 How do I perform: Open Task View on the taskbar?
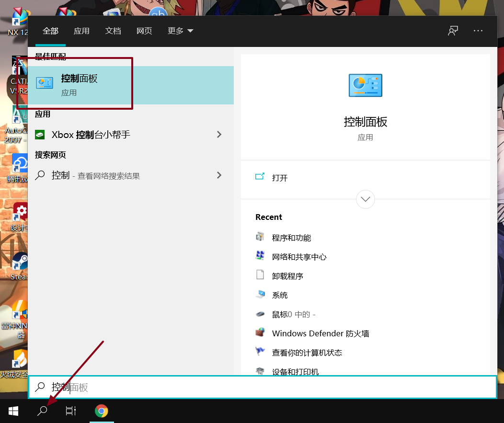[71, 411]
